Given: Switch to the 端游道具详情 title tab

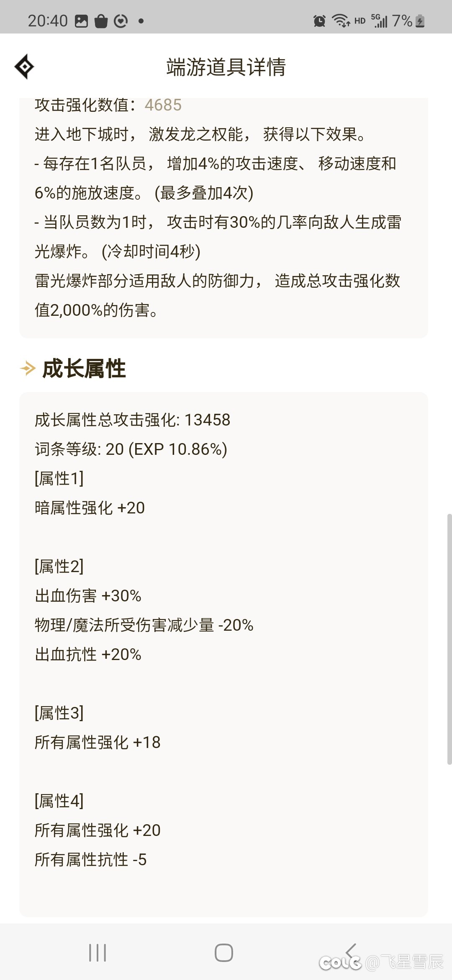Looking at the screenshot, I should (226, 68).
